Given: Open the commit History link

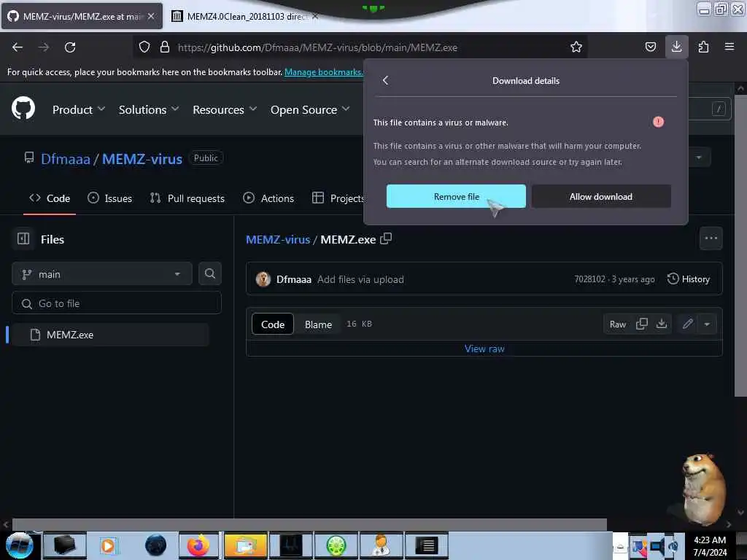Looking at the screenshot, I should (x=689, y=279).
